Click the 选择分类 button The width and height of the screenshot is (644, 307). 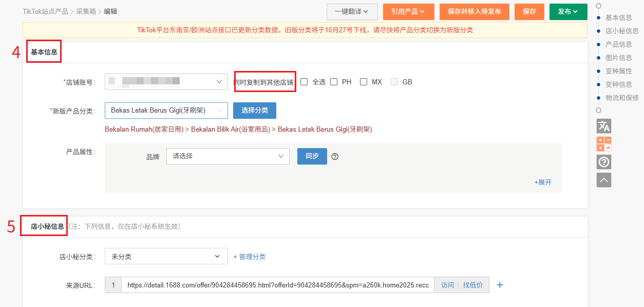(x=254, y=111)
